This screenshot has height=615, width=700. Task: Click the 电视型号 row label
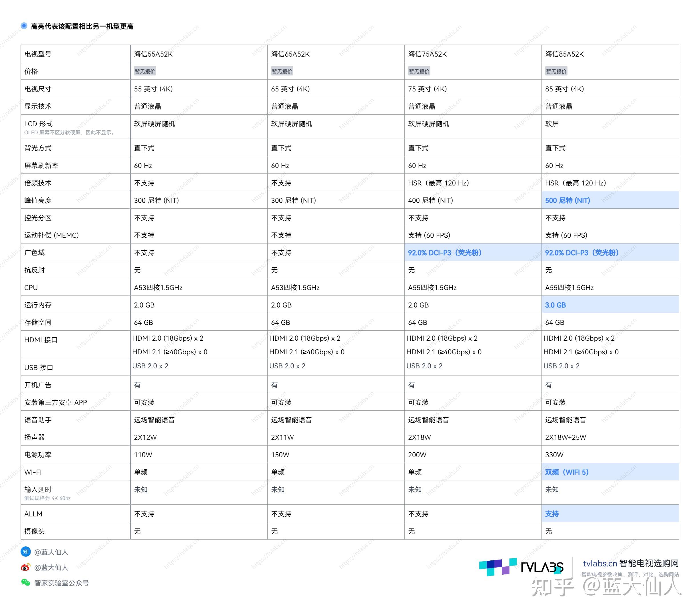(38, 54)
